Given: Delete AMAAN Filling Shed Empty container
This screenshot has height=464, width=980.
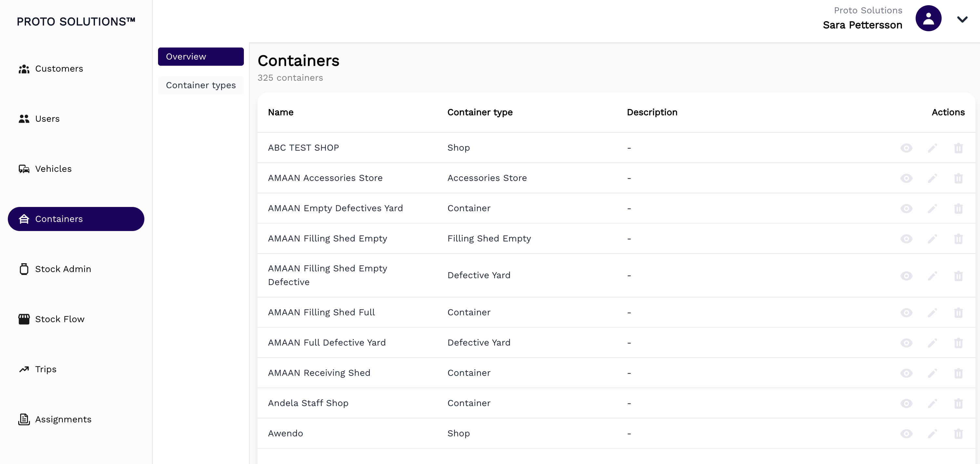Looking at the screenshot, I should (958, 239).
